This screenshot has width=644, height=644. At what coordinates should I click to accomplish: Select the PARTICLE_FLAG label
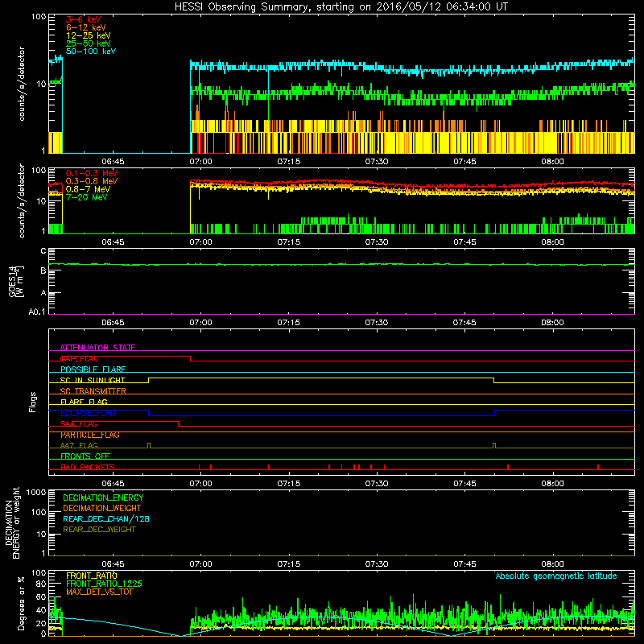pos(90,435)
